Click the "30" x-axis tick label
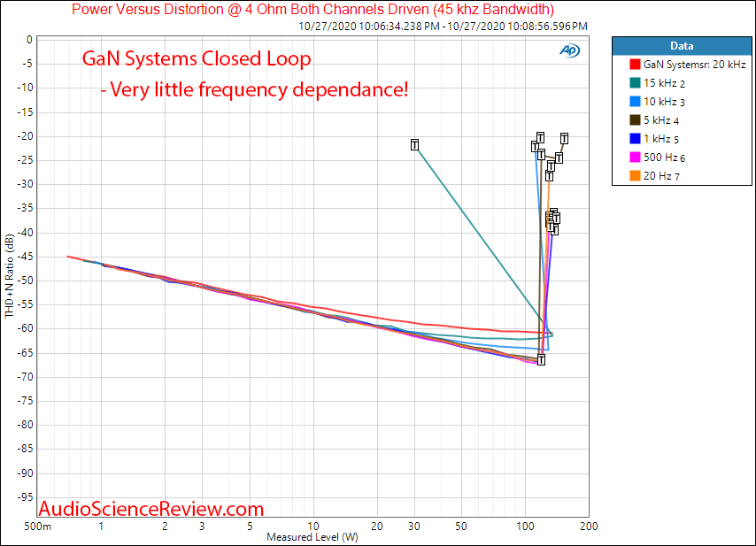Image resolution: width=756 pixels, height=546 pixels. 414,527
